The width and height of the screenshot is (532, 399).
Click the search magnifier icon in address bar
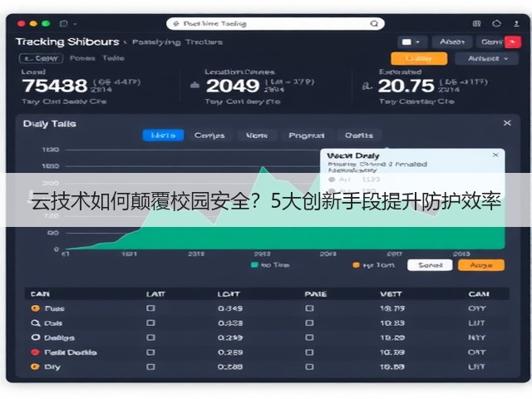[374, 24]
